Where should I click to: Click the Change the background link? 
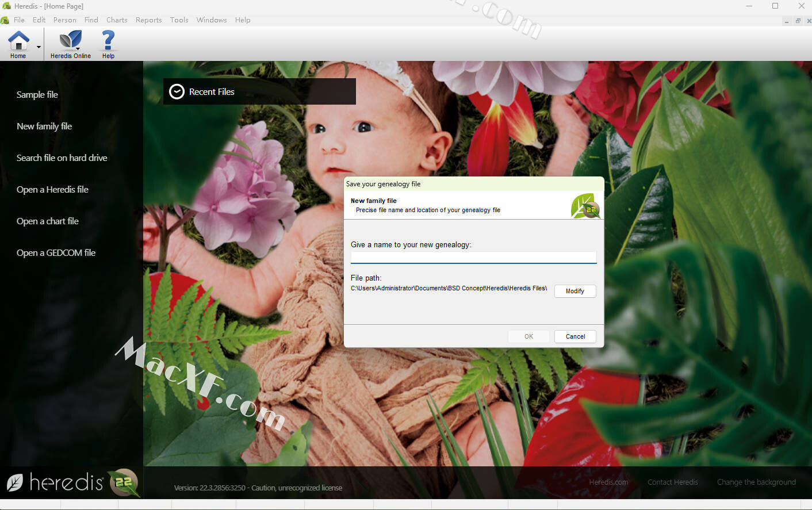756,482
